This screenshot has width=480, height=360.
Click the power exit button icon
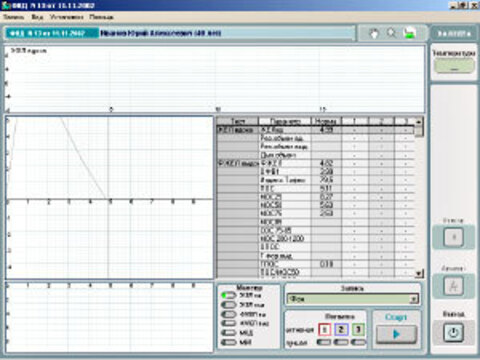453,332
